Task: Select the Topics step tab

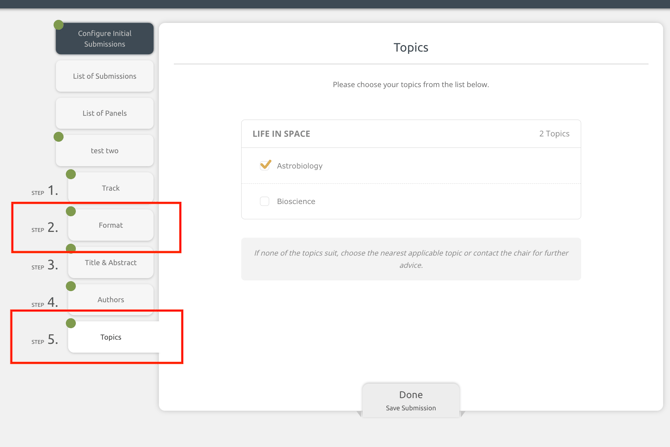Action: [111, 338]
